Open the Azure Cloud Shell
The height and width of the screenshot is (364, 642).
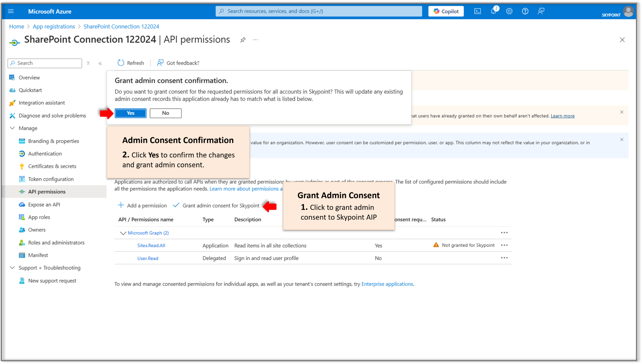(477, 11)
